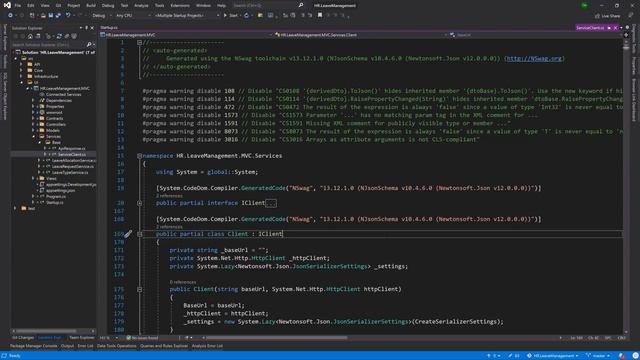This screenshot has height=360, width=640.
Task: Open the Tools menu
Action: click(x=159, y=5)
